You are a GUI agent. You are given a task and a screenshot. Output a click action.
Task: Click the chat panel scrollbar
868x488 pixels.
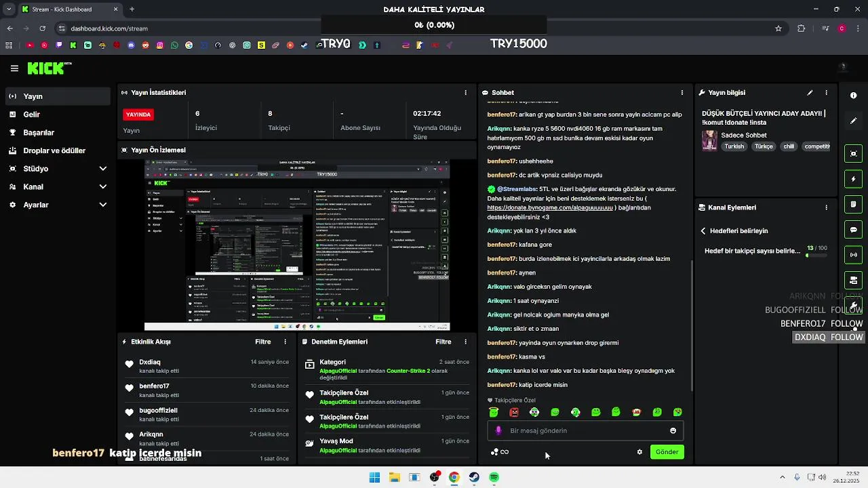click(692, 325)
